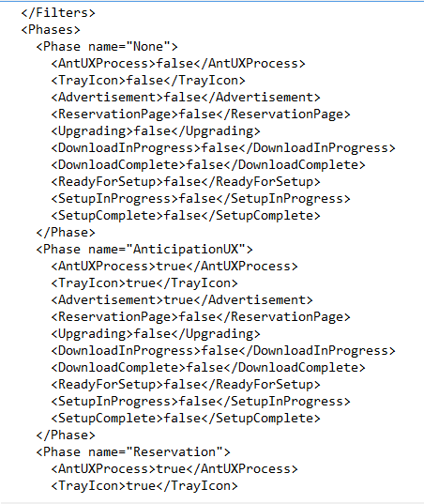This screenshot has width=424, height=504.
Task: Click the AntUXProcess true line under AnticipationUX
Action: (174, 267)
